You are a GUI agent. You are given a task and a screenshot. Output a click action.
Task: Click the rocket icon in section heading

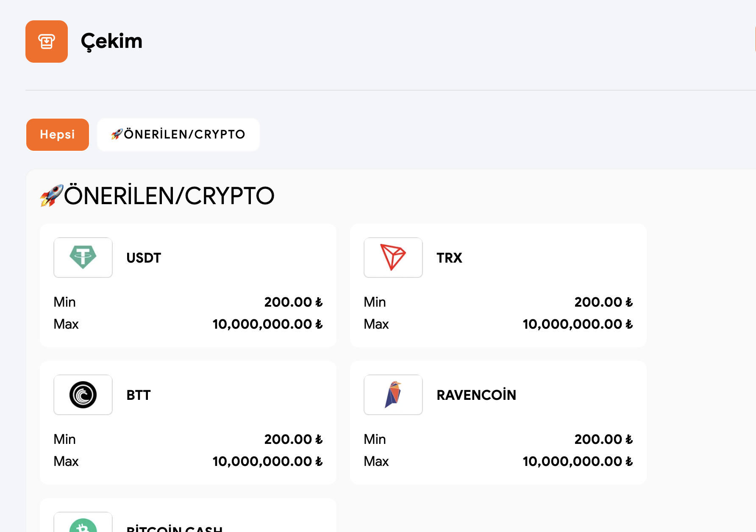coord(52,196)
